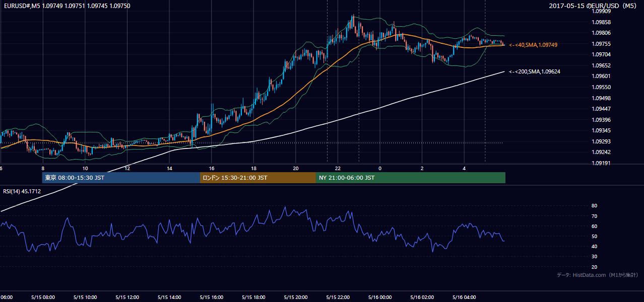Click the 5/15 22:00 date label
The image size is (644, 302).
[x=338, y=297]
